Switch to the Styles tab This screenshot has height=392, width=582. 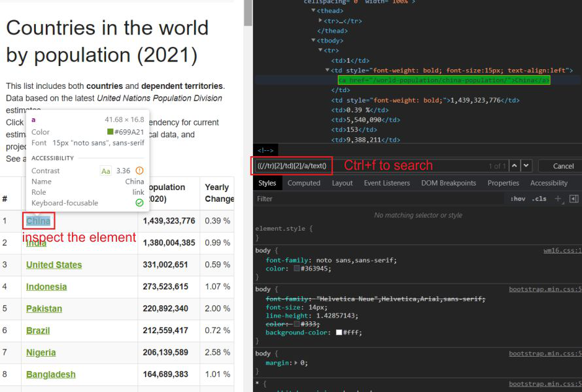[267, 183]
